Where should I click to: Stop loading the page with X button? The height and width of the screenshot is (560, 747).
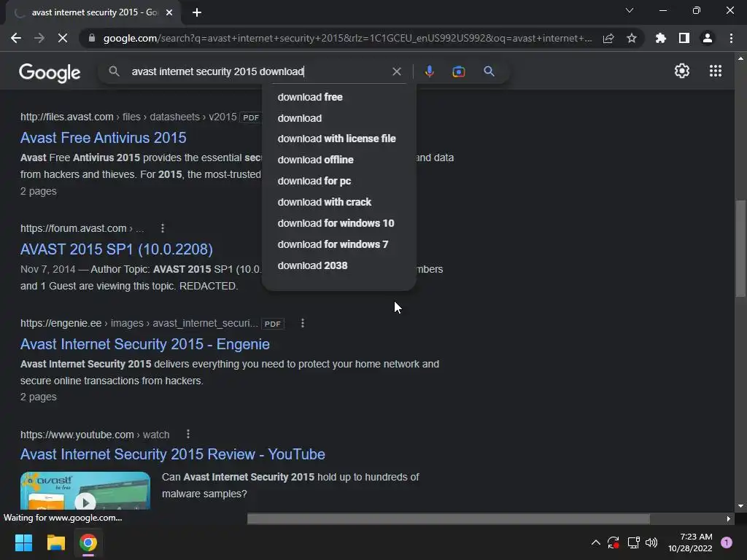pyautogui.click(x=63, y=38)
